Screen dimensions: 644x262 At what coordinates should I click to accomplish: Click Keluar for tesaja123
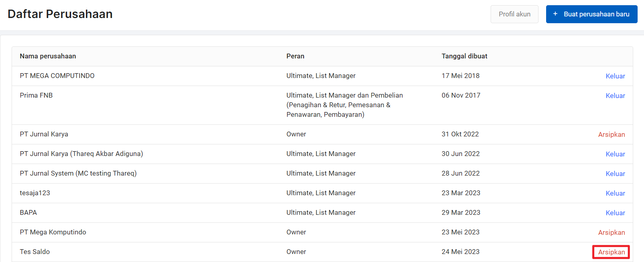coord(615,193)
